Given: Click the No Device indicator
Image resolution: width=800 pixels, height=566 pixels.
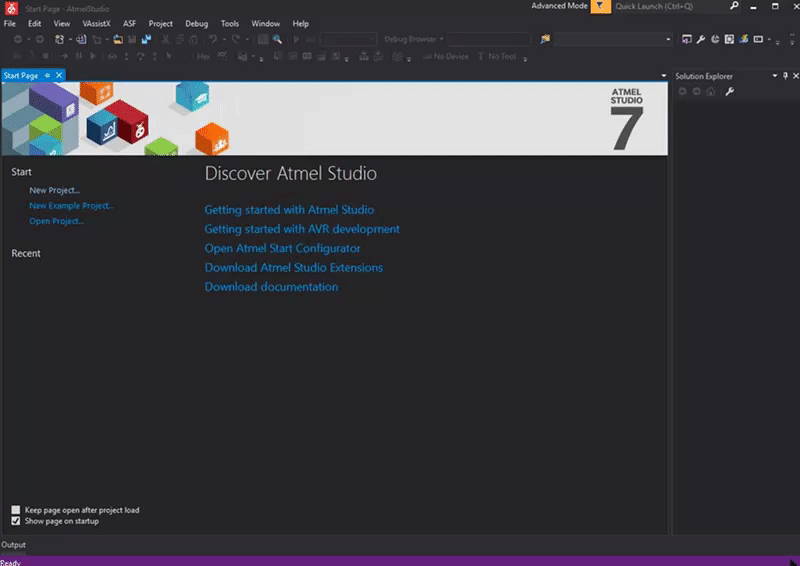Looking at the screenshot, I should 445,57.
